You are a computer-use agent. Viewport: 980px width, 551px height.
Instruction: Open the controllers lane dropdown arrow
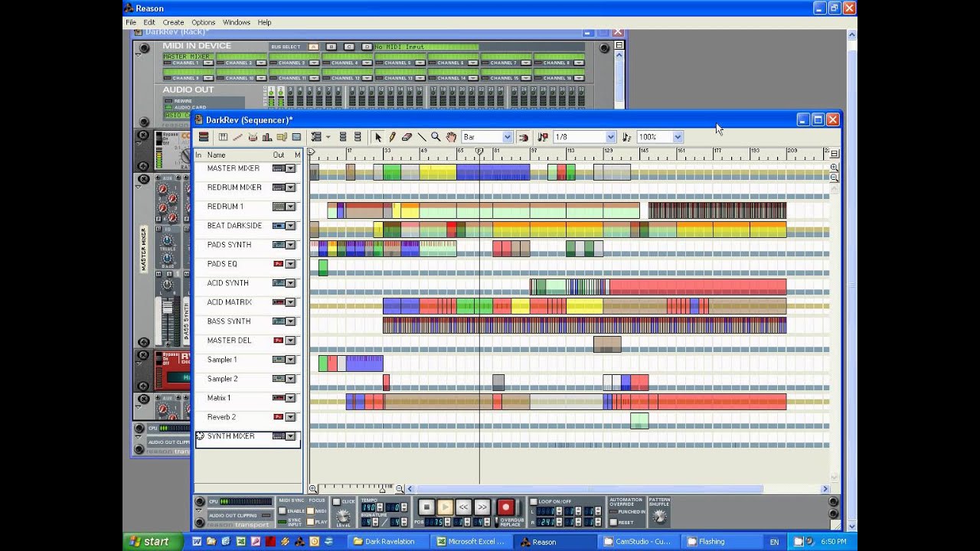328,137
